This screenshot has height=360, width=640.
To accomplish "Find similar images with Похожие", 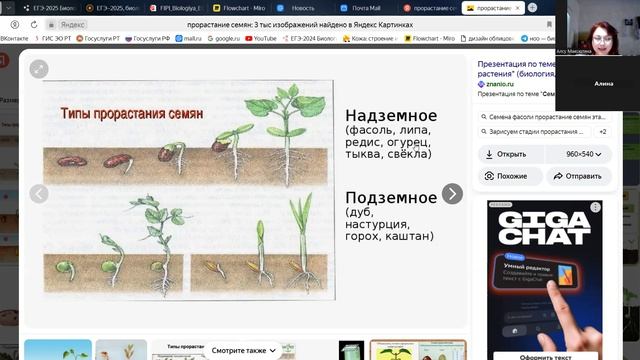I will pyautogui.click(x=510, y=176).
